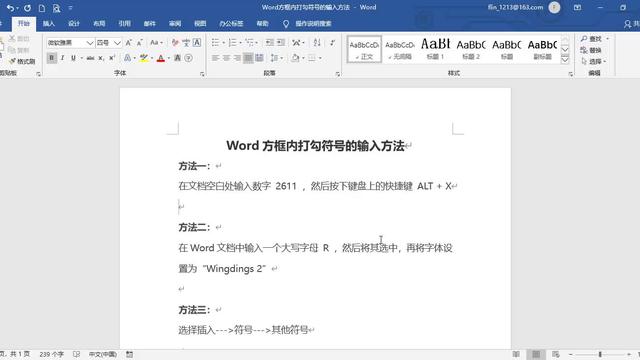Screen dimensions: 640x360
Task: Click the Enclosed Character (circled) icon
Action: pos(189,58)
